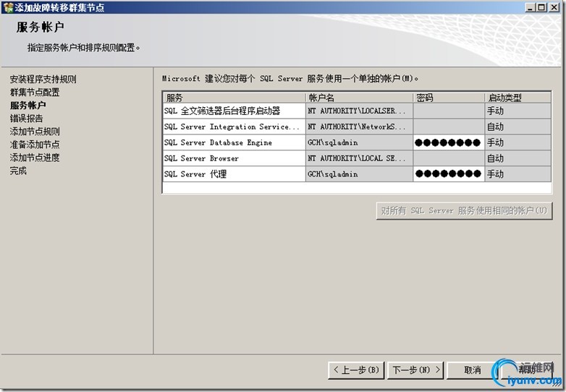This screenshot has height=392, width=566.
Task: Click password field for SQL Server Database Engine
Action: pyautogui.click(x=449, y=142)
